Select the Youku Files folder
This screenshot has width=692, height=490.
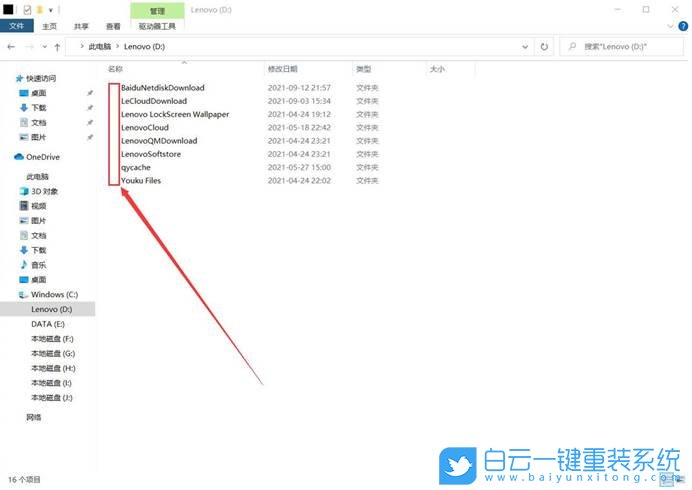[x=141, y=180]
